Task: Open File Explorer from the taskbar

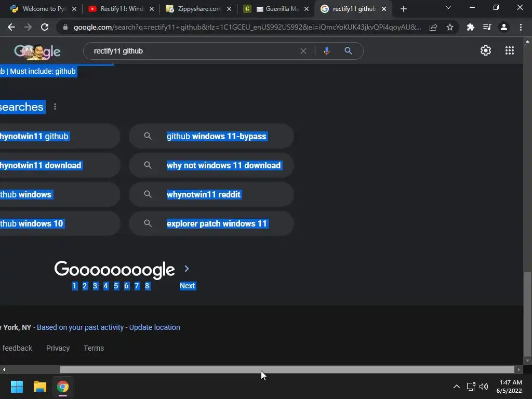Action: click(39, 387)
